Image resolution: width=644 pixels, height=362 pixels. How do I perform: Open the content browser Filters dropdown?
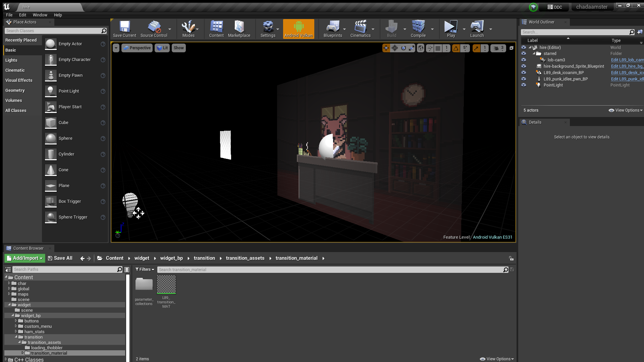click(145, 269)
